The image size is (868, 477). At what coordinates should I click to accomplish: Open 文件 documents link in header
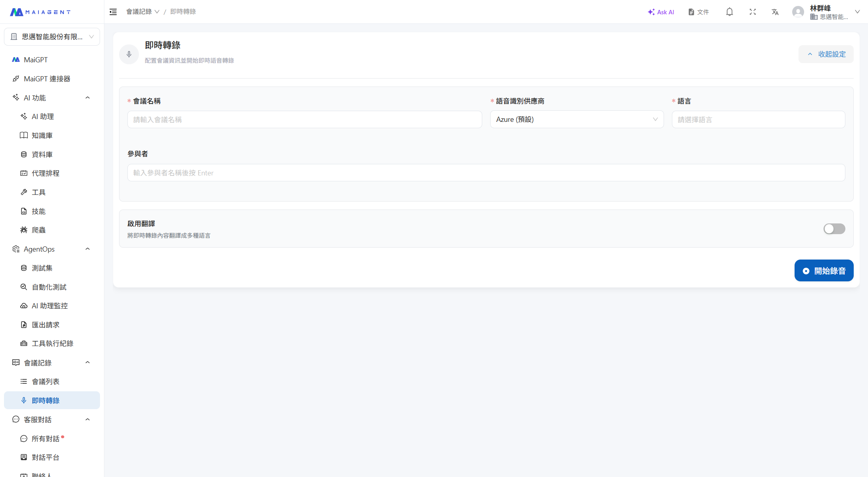(699, 12)
